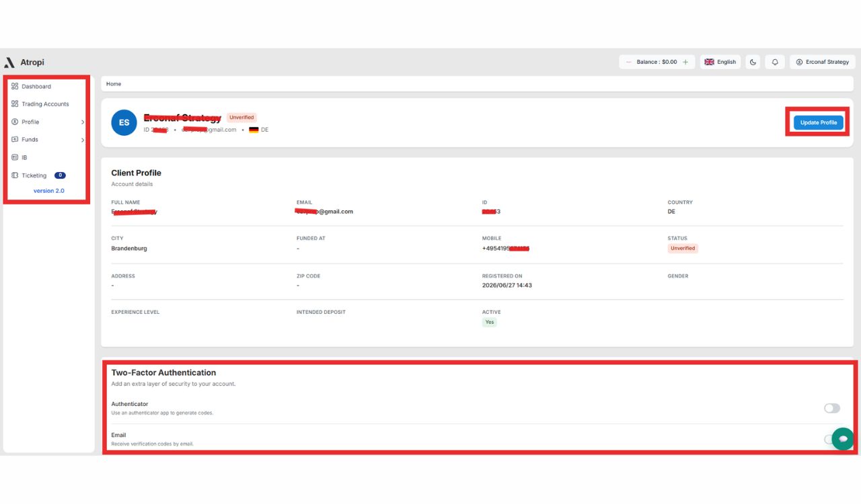Image resolution: width=861 pixels, height=504 pixels.
Task: Click the German flag icon near DE
Action: coord(254,130)
